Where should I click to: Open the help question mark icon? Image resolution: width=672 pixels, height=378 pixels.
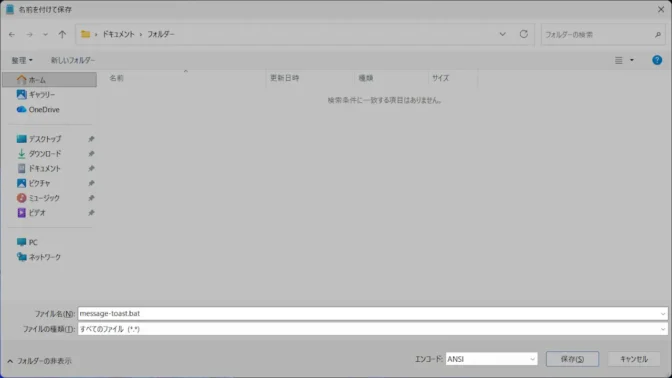(657, 60)
